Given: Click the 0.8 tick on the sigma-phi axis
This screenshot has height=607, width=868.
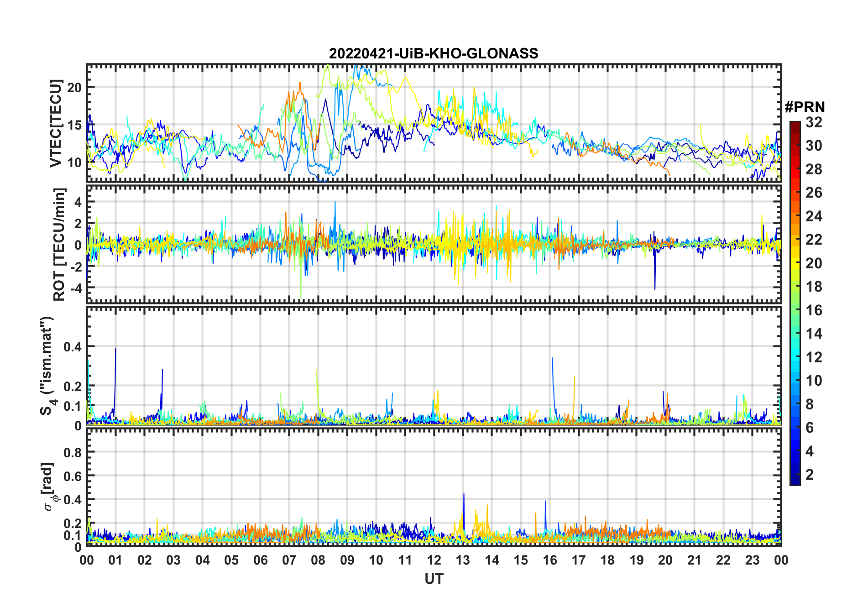Looking at the screenshot, I should (x=72, y=452).
